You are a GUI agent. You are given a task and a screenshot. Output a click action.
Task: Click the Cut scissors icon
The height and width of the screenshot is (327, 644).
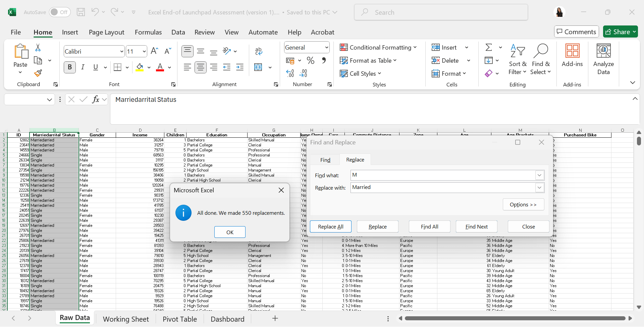point(38,48)
